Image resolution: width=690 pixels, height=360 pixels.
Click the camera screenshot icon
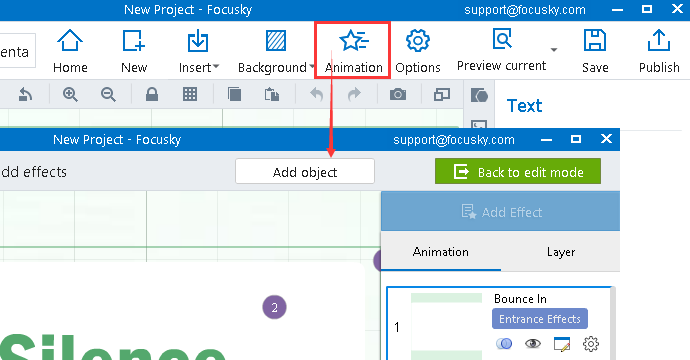pyautogui.click(x=398, y=94)
